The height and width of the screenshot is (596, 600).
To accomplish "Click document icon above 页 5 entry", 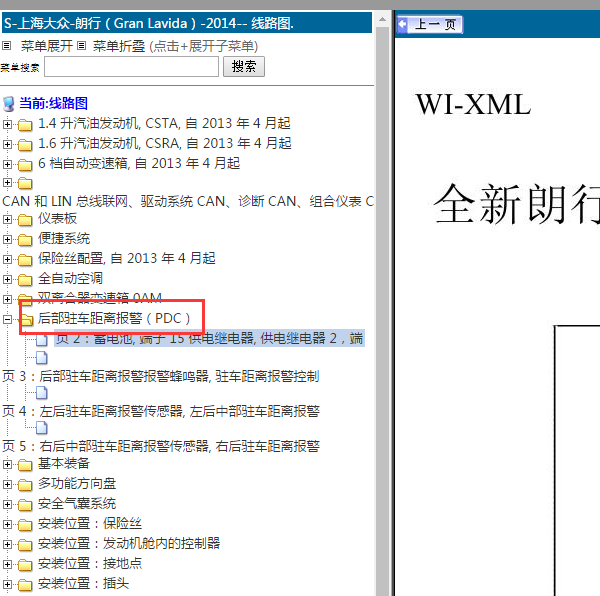I will tap(42, 428).
